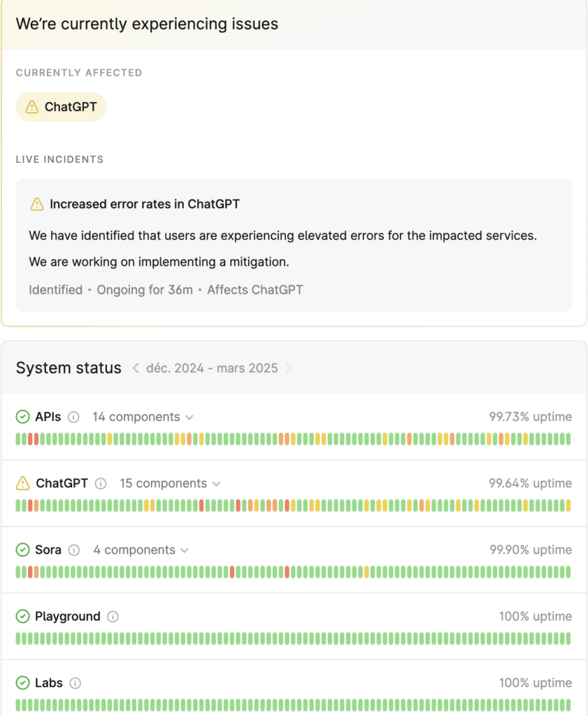Image resolution: width=588 pixels, height=716 pixels.
Task: Open the Increased error rates incident
Action: click(144, 204)
